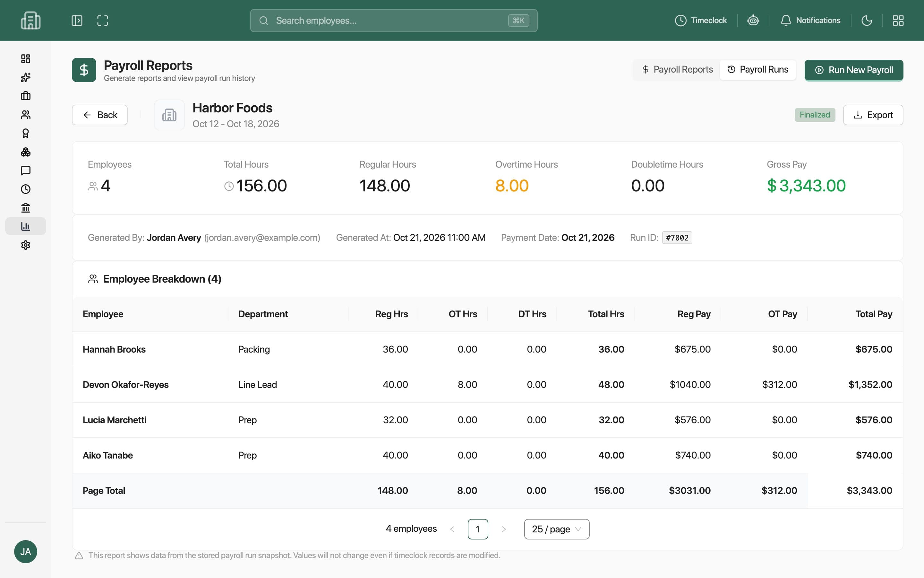The image size is (924, 578).
Task: Go to previous page with left chevron
Action: tap(452, 529)
